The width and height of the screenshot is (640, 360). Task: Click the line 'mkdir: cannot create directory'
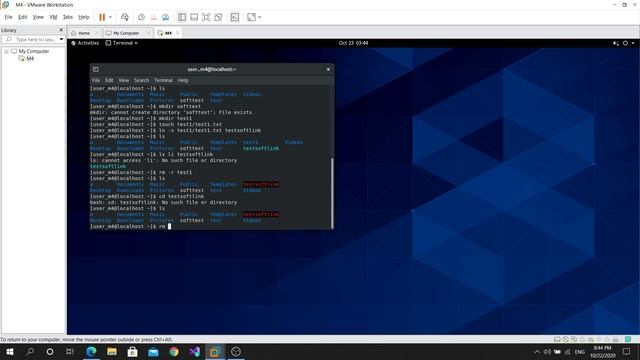click(x=171, y=112)
